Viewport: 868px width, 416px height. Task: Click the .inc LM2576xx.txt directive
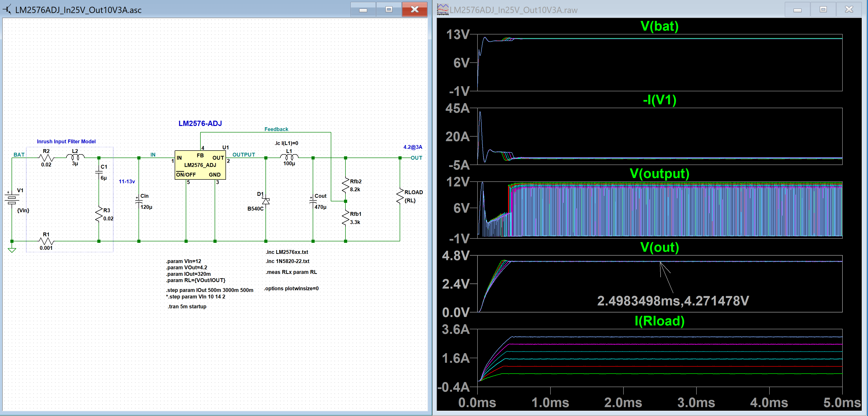point(287,252)
